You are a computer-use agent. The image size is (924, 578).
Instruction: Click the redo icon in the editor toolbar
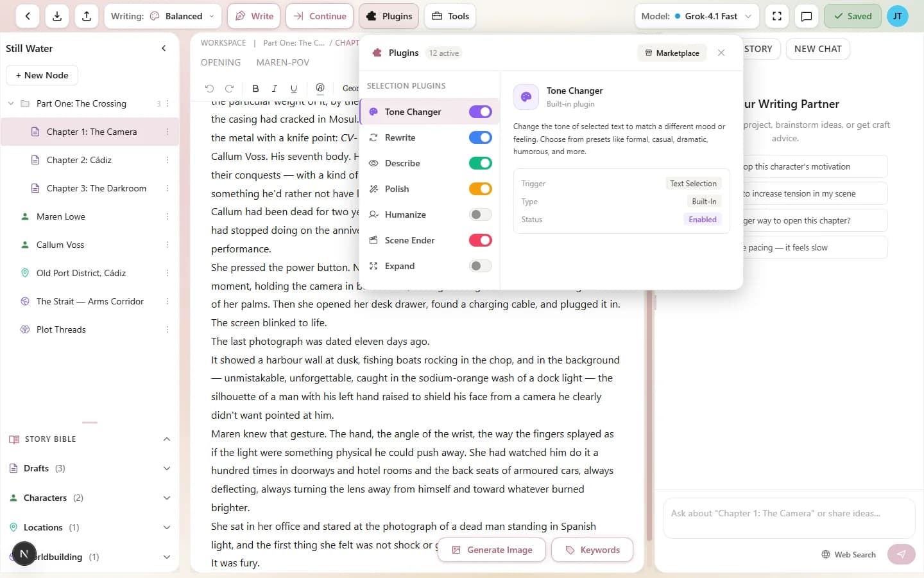[x=229, y=89]
